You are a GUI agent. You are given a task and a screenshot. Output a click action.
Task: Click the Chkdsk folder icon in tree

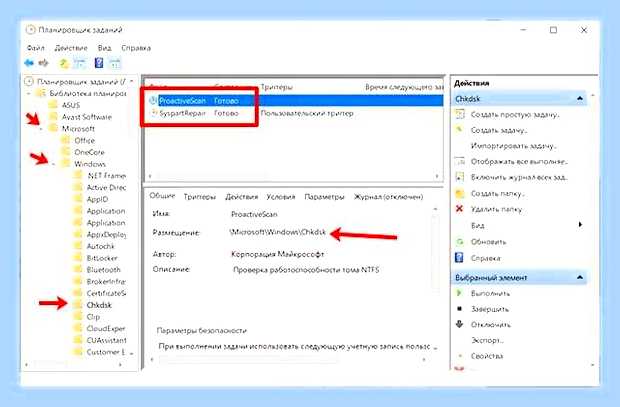point(78,305)
